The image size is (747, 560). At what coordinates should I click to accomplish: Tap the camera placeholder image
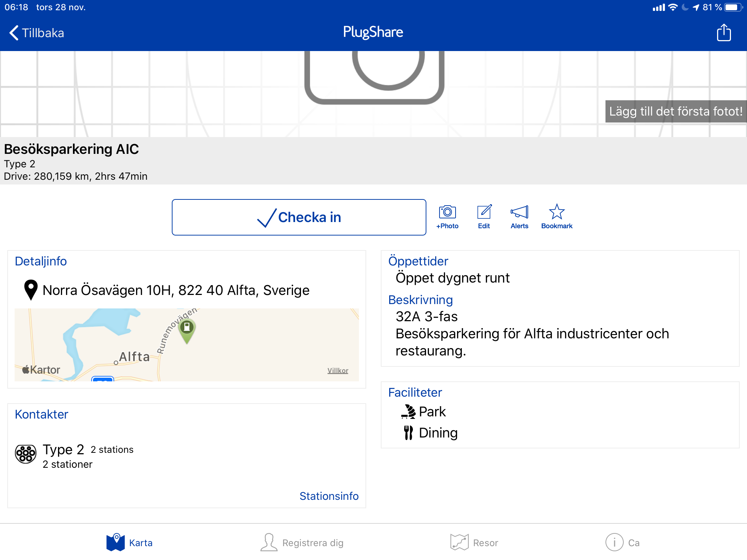[x=374, y=77]
